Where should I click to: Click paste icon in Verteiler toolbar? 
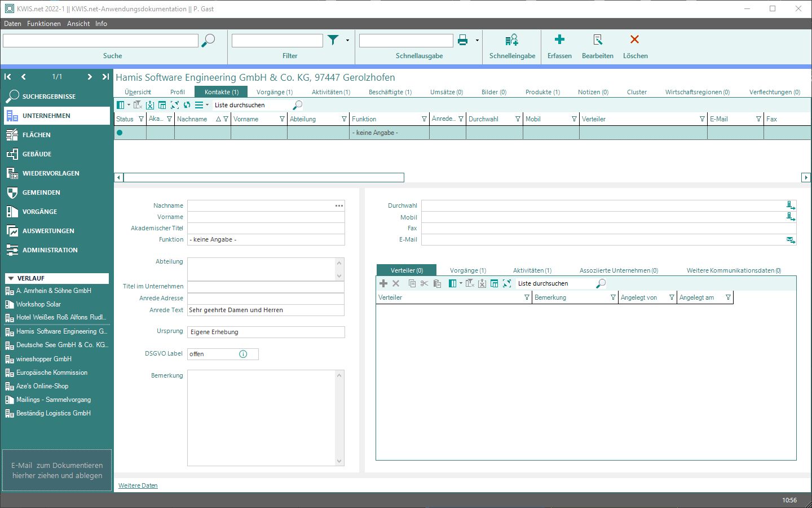click(x=437, y=283)
